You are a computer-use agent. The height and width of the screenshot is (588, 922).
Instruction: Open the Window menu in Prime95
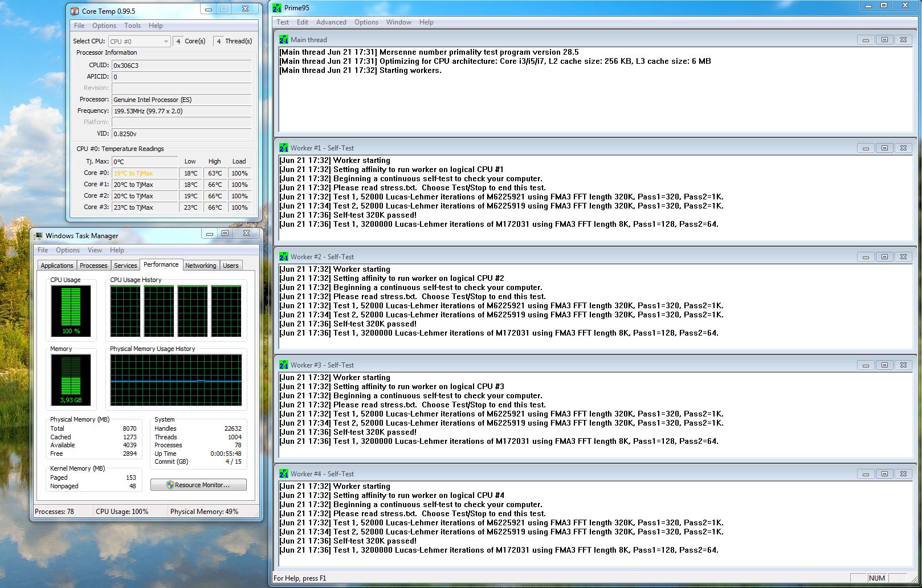[399, 22]
